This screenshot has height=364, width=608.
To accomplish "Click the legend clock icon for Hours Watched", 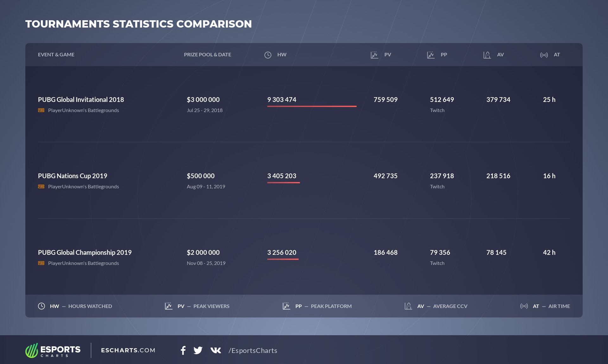I will (x=41, y=306).
